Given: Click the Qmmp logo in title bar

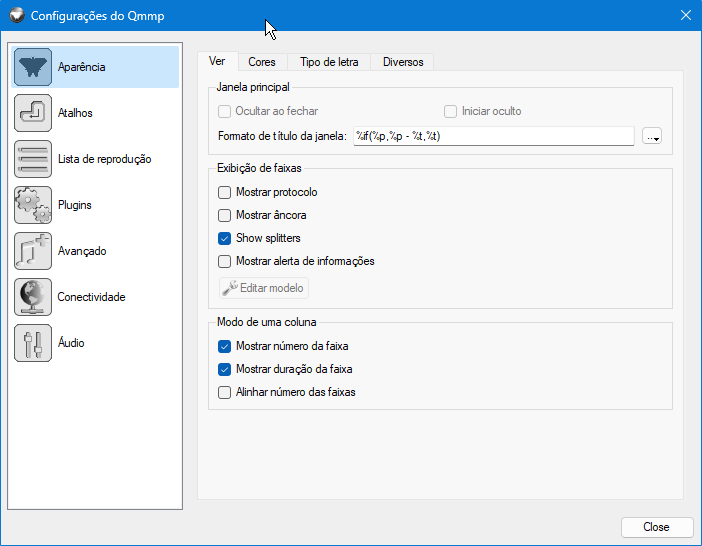Looking at the screenshot, I should 17,15.
